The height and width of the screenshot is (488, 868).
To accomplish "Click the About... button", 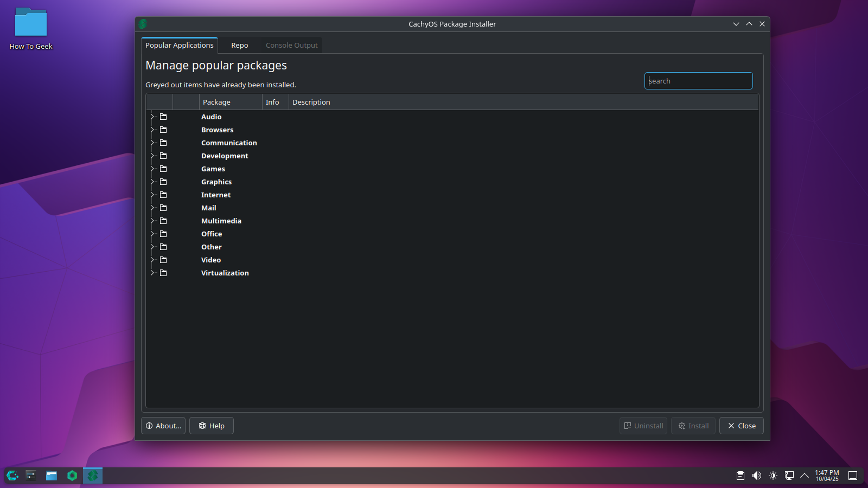I will point(163,426).
